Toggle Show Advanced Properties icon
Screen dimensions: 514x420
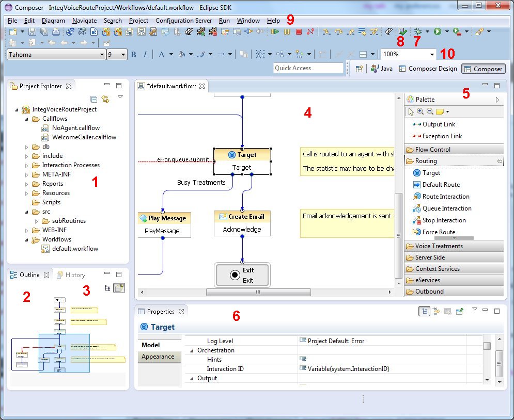436,311
